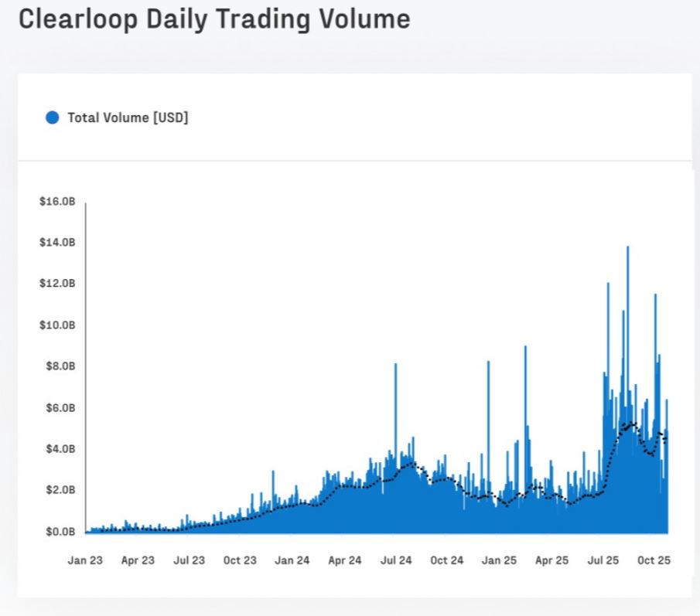Click the $16.0B y-axis label
This screenshot has height=616, width=700.
tap(57, 202)
